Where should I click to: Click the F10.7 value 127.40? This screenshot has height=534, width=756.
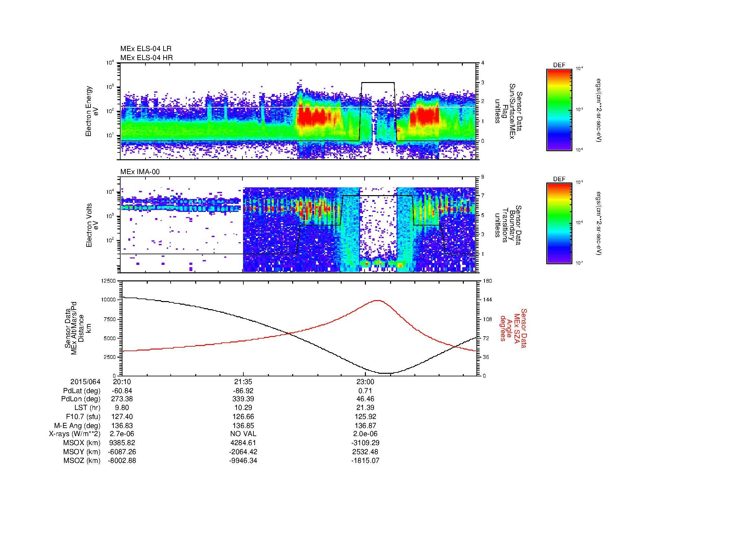(x=122, y=416)
